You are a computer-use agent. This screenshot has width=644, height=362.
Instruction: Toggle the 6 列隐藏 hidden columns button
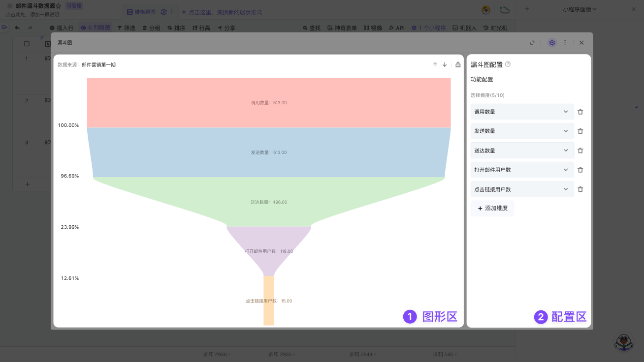(96, 28)
